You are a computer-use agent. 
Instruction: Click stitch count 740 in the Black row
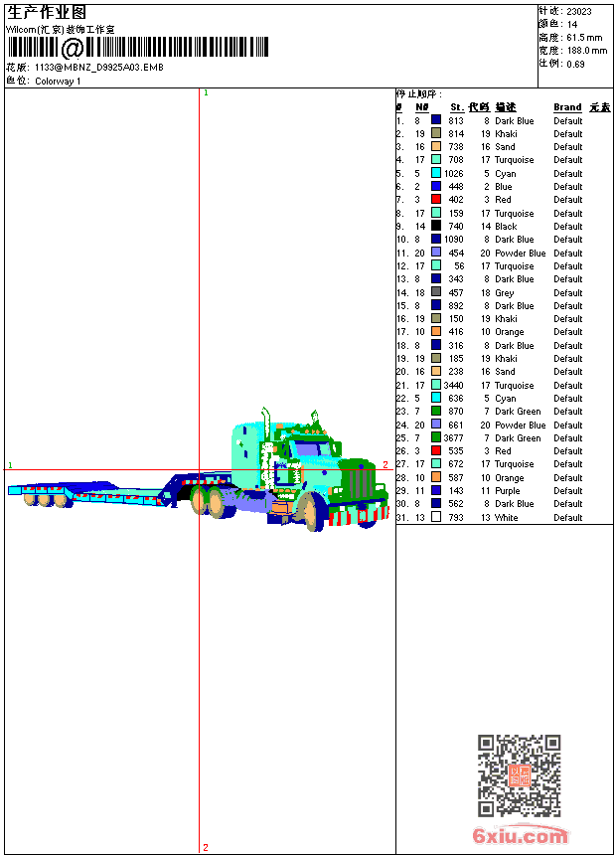point(456,227)
